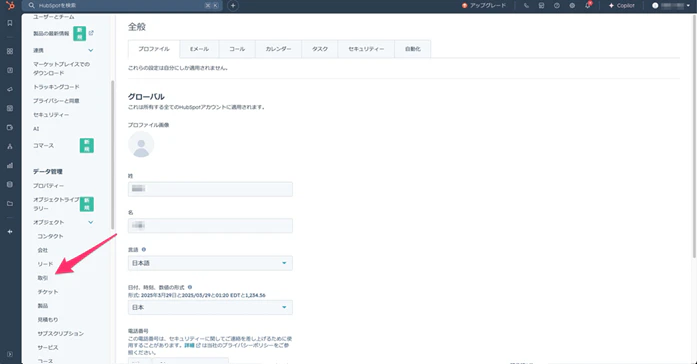Viewport: 697px width, 364px height.
Task: Open the Help icon in top bar
Action: (557, 5)
